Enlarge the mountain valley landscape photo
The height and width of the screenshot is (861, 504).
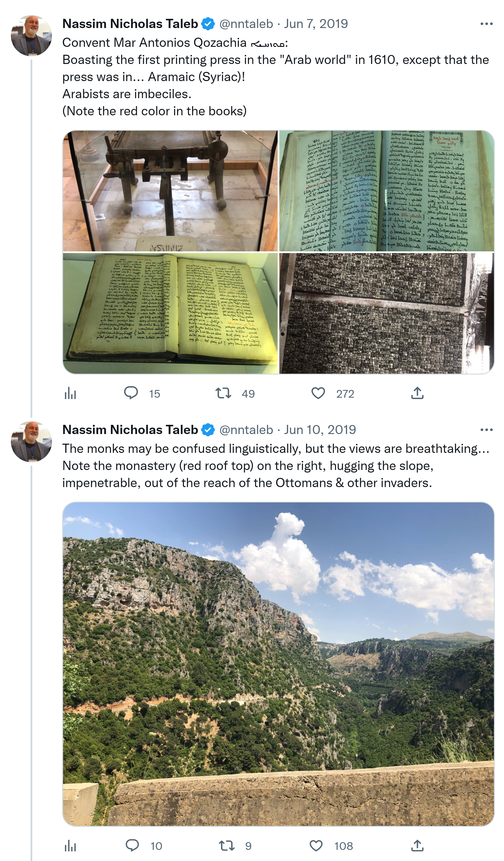tap(278, 664)
